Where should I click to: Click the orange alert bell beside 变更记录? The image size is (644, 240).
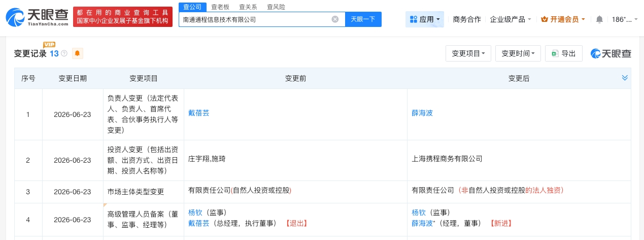[77, 53]
